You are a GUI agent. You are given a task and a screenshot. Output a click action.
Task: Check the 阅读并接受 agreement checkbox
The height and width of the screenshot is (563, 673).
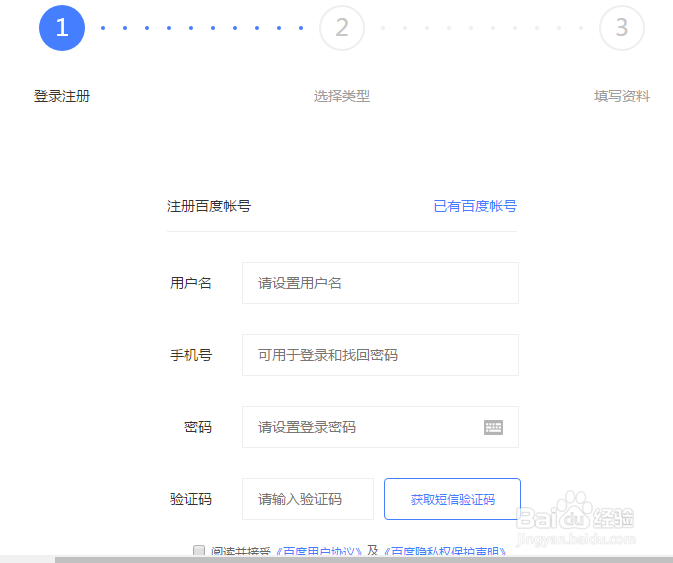(x=199, y=551)
